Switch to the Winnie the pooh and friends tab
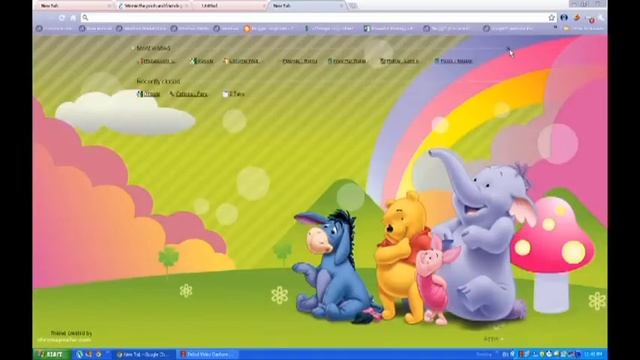640x360 pixels. click(x=153, y=6)
